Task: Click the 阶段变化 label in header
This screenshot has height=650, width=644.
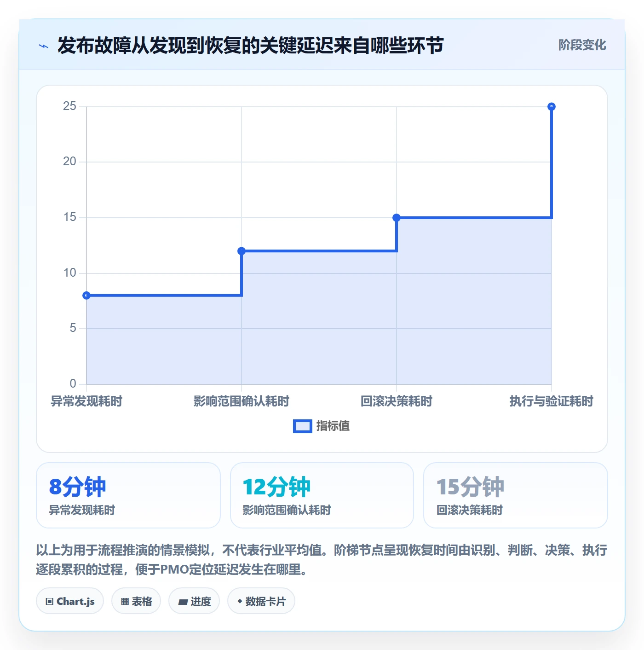Action: point(582,45)
